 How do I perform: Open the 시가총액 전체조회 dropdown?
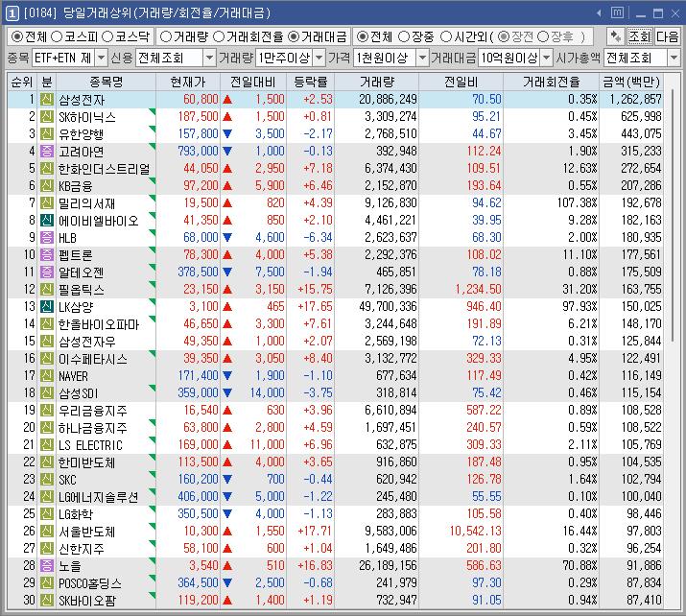[x=674, y=58]
